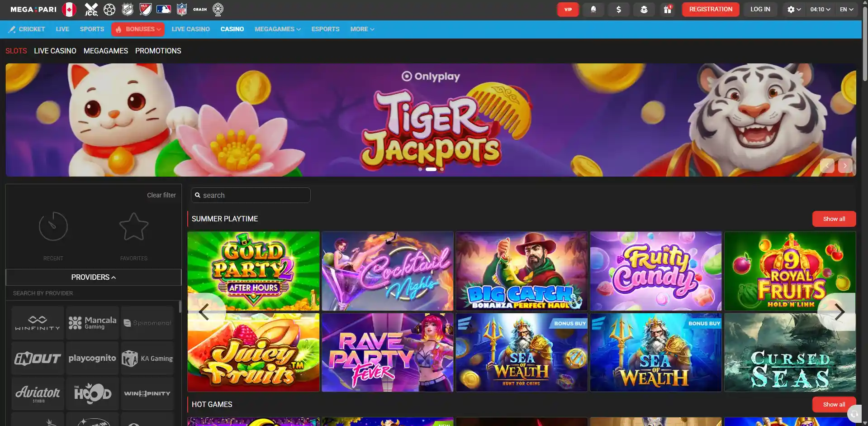Screen dimensions: 868x426
Task: Open the Crash games icon
Action: tap(200, 9)
